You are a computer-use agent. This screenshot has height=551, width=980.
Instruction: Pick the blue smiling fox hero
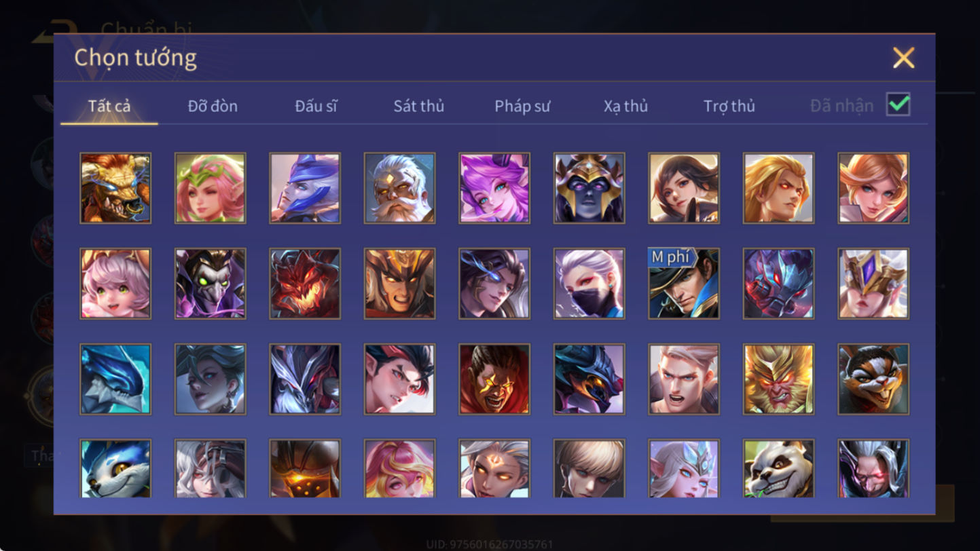click(115, 469)
